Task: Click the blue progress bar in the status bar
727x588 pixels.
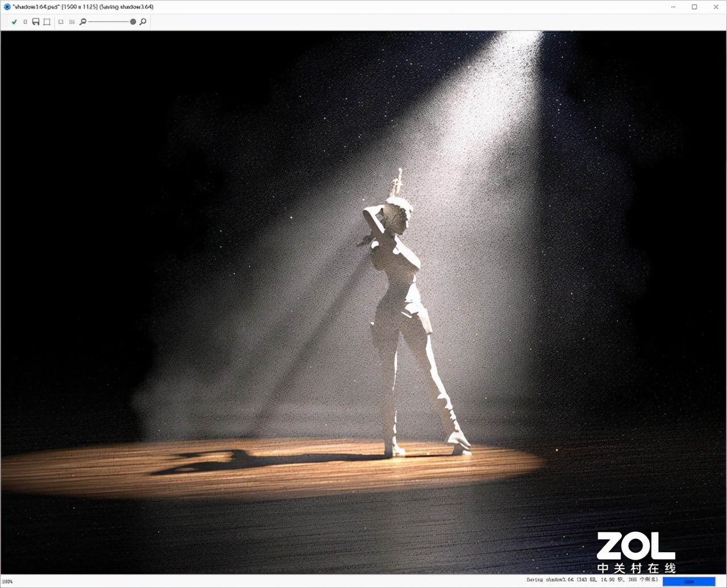Action: (x=688, y=581)
